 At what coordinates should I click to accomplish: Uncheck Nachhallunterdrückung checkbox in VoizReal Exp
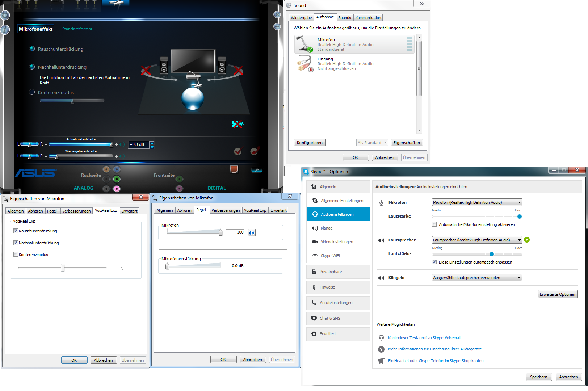point(16,243)
